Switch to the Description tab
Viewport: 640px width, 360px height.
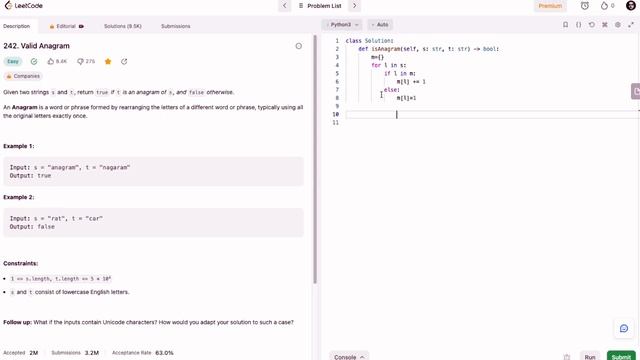(17, 26)
